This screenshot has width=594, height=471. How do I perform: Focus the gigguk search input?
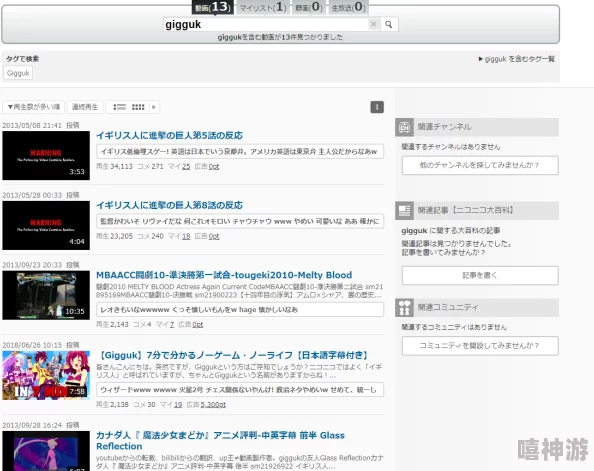[266, 25]
